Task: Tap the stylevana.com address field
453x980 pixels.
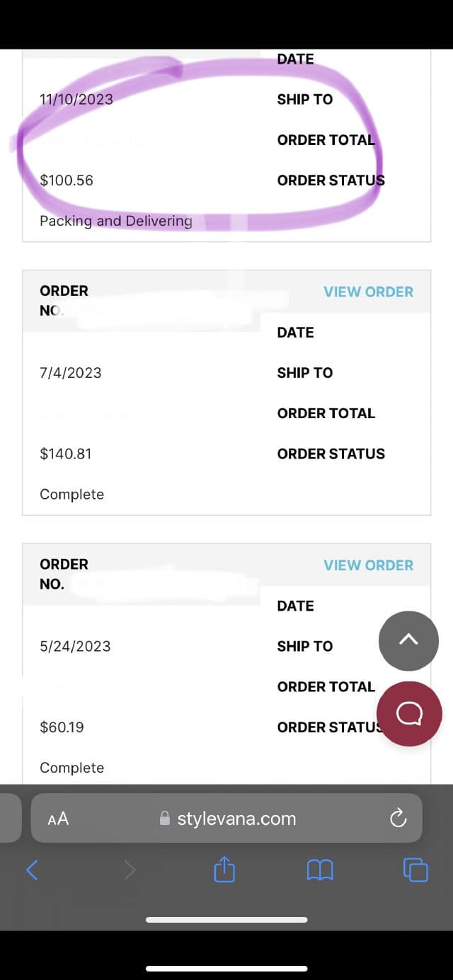Action: click(x=236, y=819)
